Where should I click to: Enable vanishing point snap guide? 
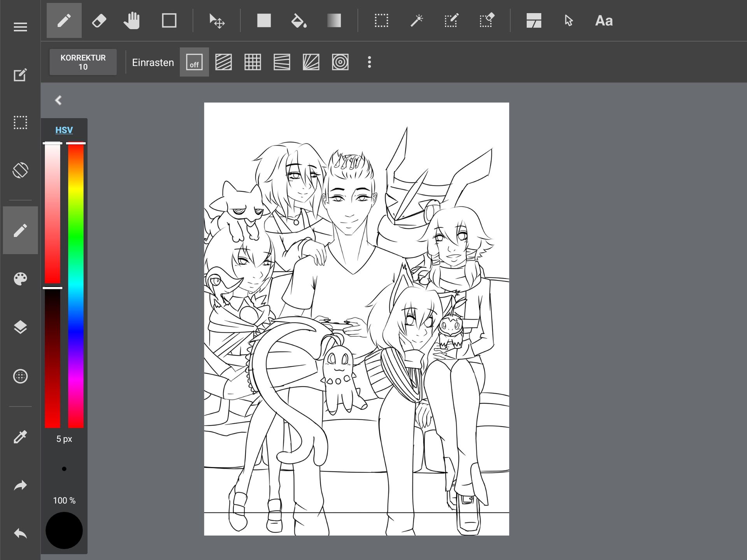(x=282, y=62)
